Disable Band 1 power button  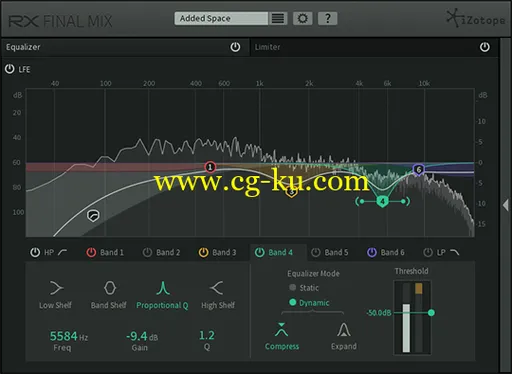pos(91,252)
